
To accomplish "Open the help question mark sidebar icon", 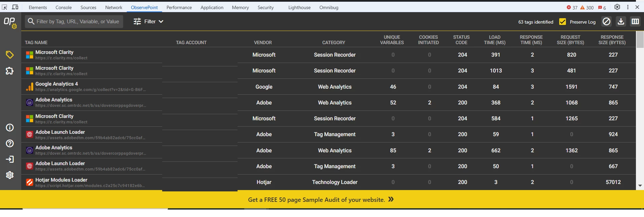I will click(10, 143).
